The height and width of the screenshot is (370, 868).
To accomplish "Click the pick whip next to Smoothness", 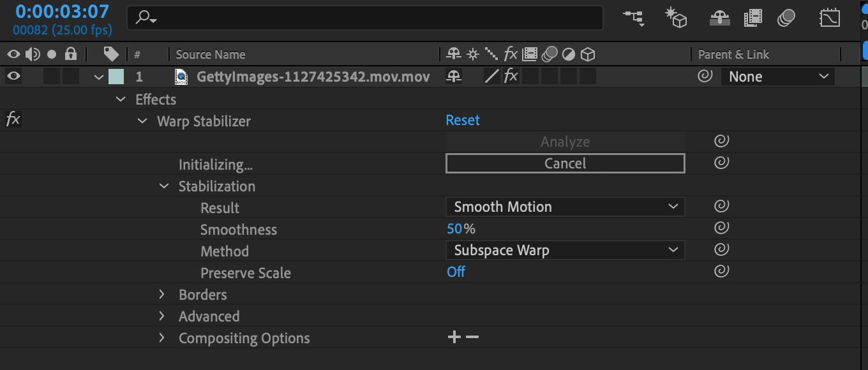I will 721,228.
